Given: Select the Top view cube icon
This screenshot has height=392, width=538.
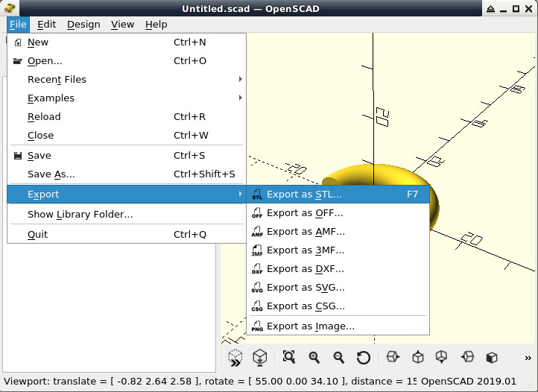Looking at the screenshot, I should coord(417,357).
